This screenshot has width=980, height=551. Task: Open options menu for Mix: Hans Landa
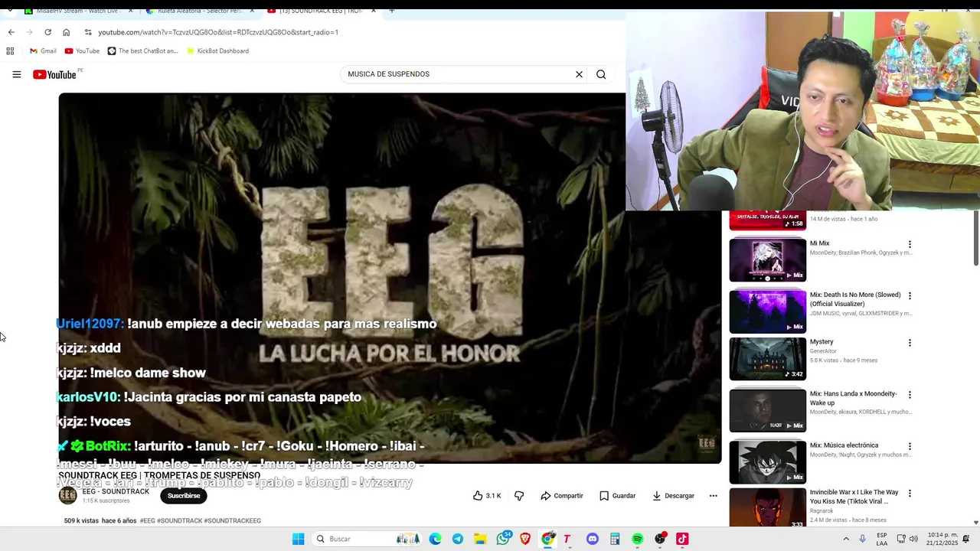(x=910, y=395)
